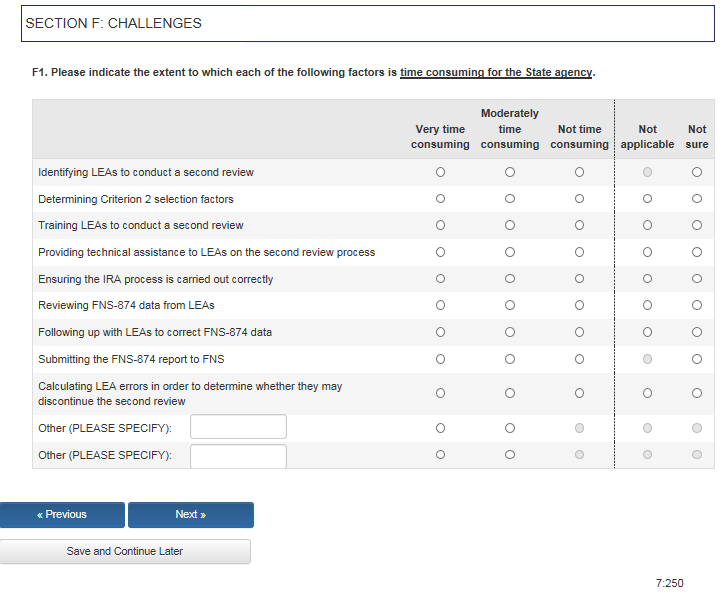Select Moderately time consuming for second Other row
This screenshot has height=595, width=727.
pyautogui.click(x=510, y=455)
